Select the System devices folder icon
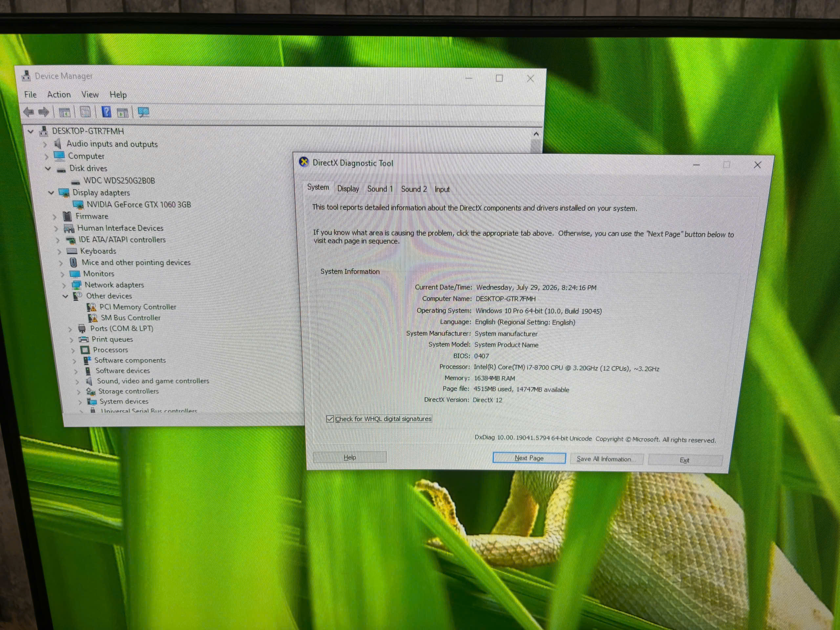 tap(92, 401)
